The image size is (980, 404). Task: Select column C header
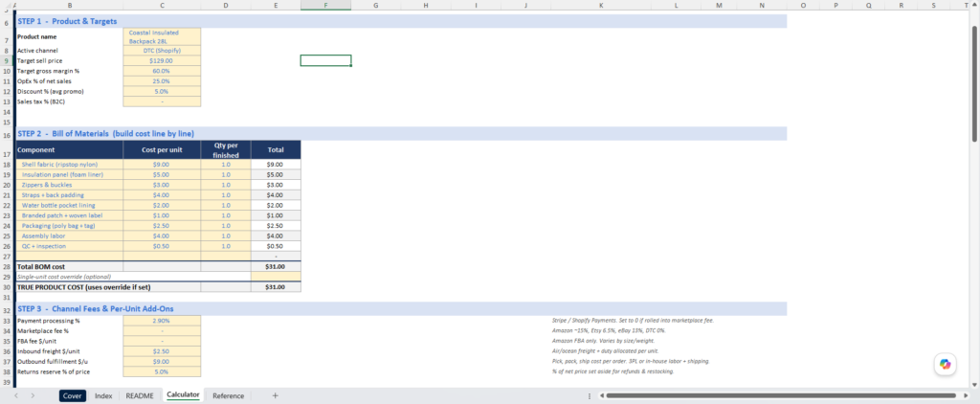click(162, 5)
